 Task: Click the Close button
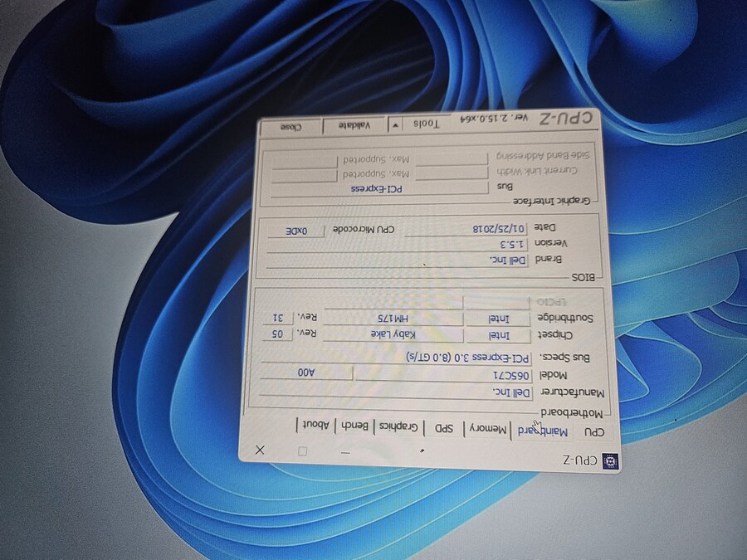click(290, 128)
